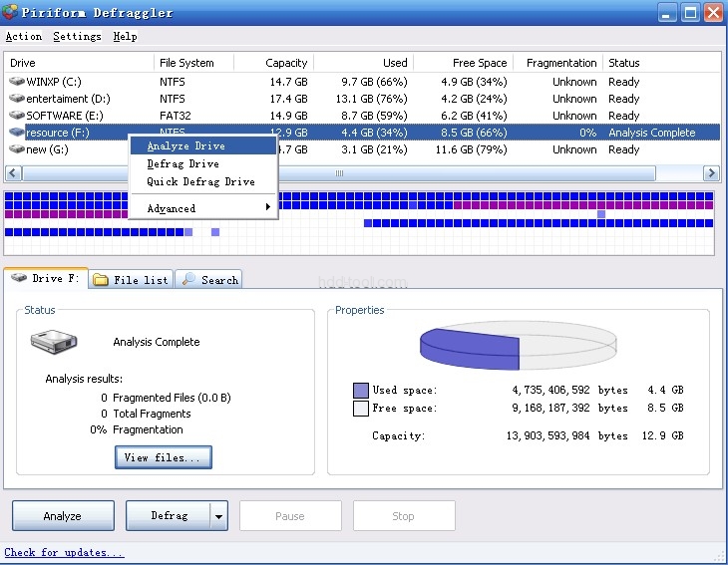728x565 pixels.
Task: Click the 11.6 GB (79%) free space cell
Action: [x=472, y=149]
